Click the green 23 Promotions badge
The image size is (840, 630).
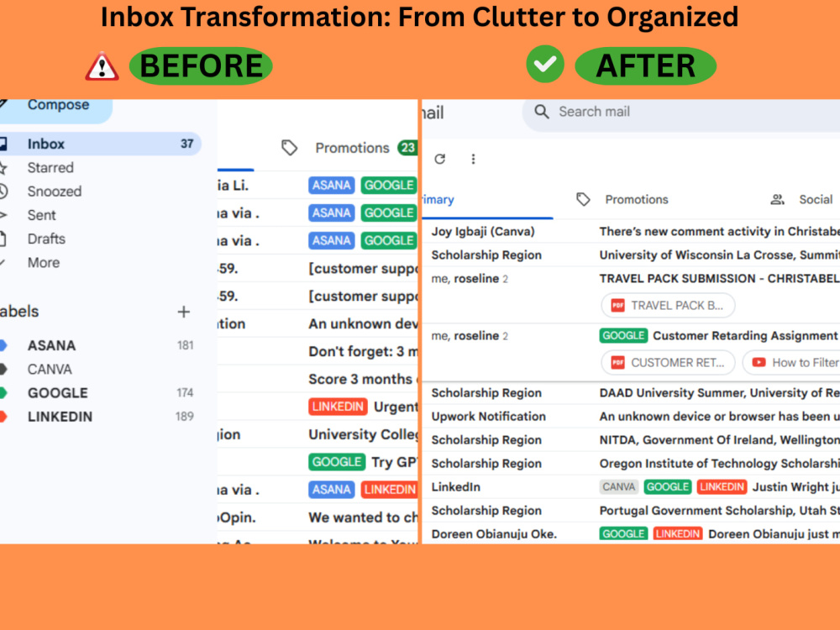coord(407,148)
